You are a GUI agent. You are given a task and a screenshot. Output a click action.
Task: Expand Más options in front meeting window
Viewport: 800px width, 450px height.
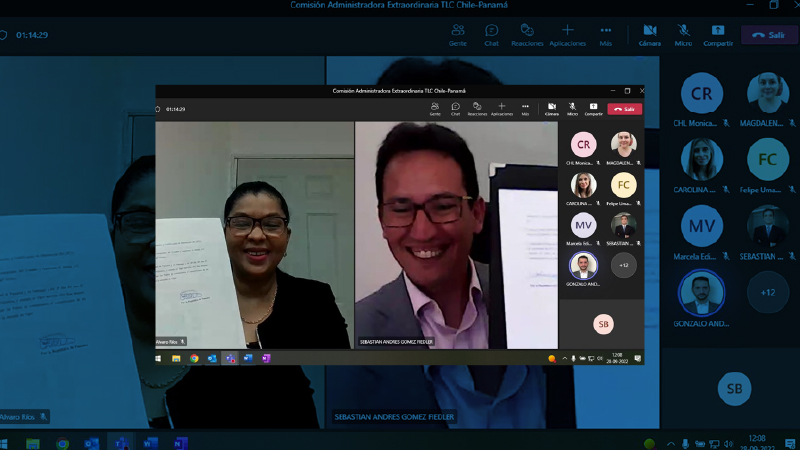click(x=525, y=109)
